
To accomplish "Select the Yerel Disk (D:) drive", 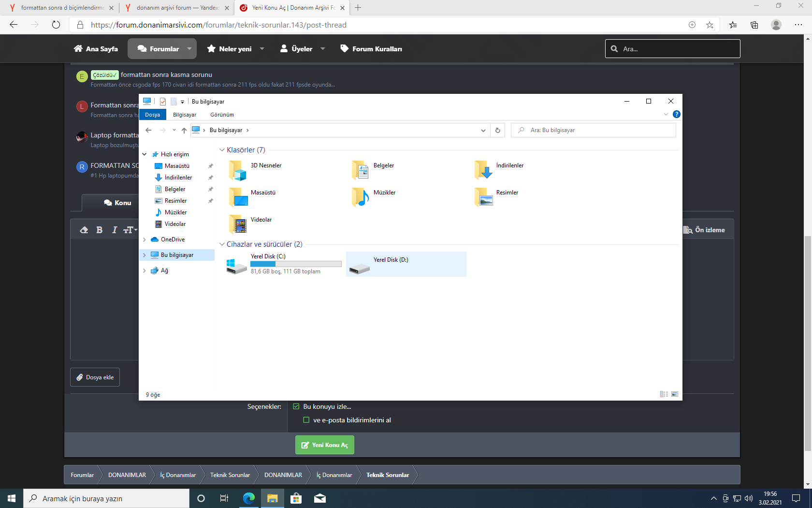I will tap(406, 264).
